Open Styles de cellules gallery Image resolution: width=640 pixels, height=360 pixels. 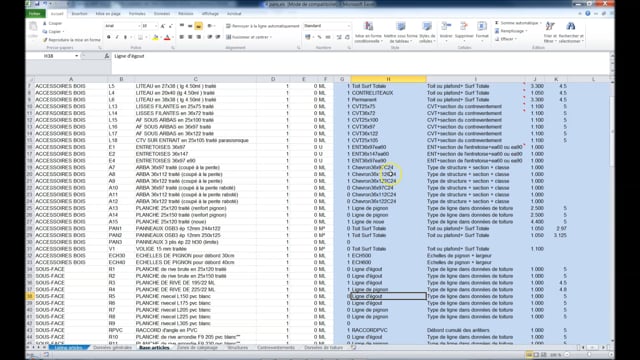click(427, 32)
